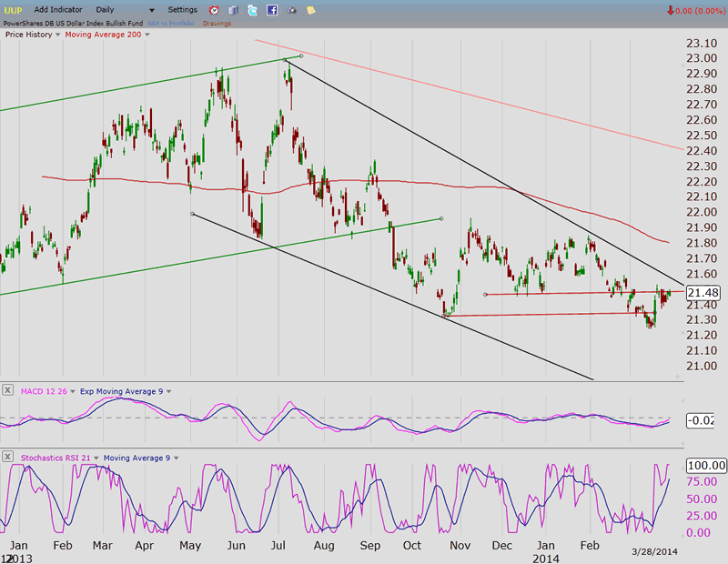Click the alarm clock alert icon
Viewport: 728px width, 564px height.
point(214,10)
